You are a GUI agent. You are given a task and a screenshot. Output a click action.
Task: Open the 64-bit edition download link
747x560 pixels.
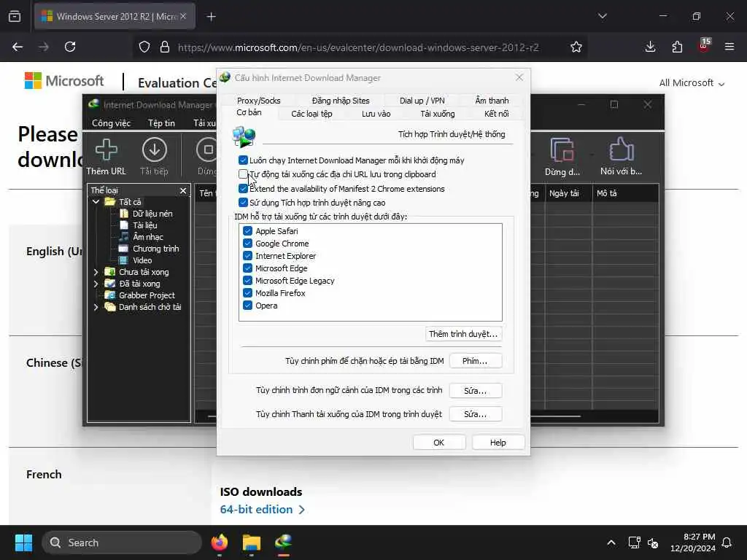[x=263, y=510]
